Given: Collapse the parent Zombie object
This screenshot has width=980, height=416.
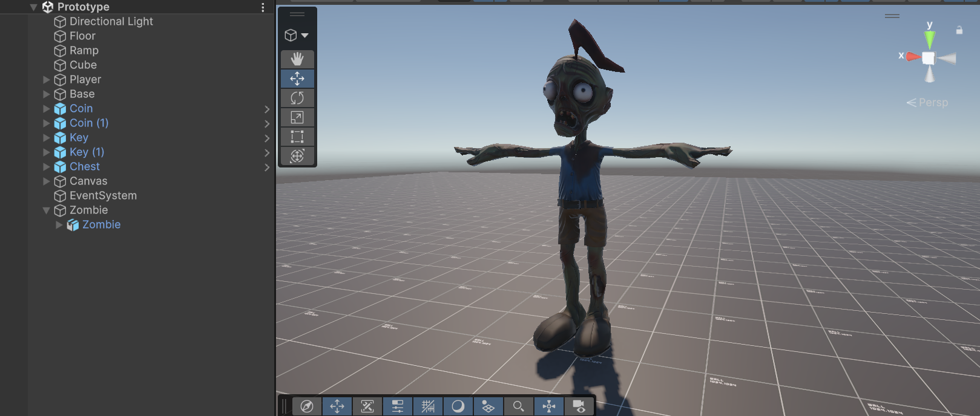Looking at the screenshot, I should click(x=47, y=210).
